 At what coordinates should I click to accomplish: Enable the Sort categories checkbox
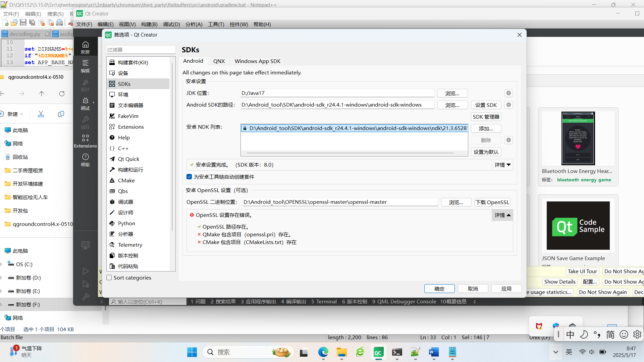tap(109, 278)
